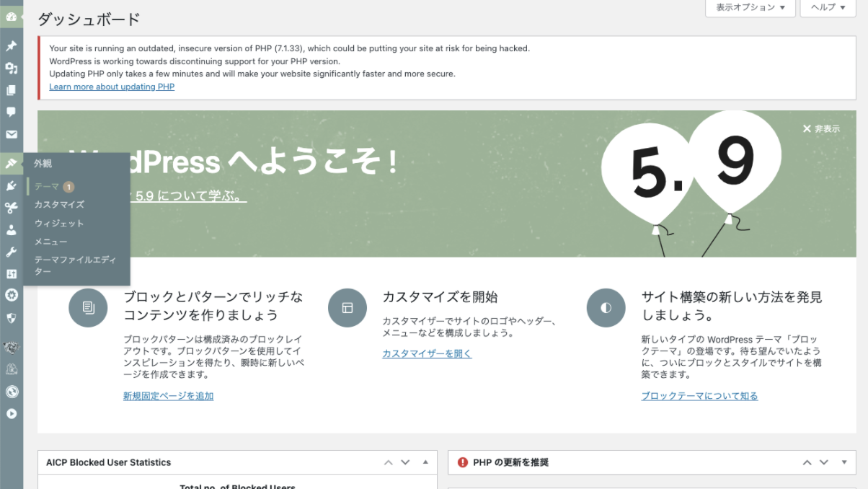Image resolution: width=868 pixels, height=489 pixels.
Task: Open Posts via the pushpin icon
Action: (11, 46)
